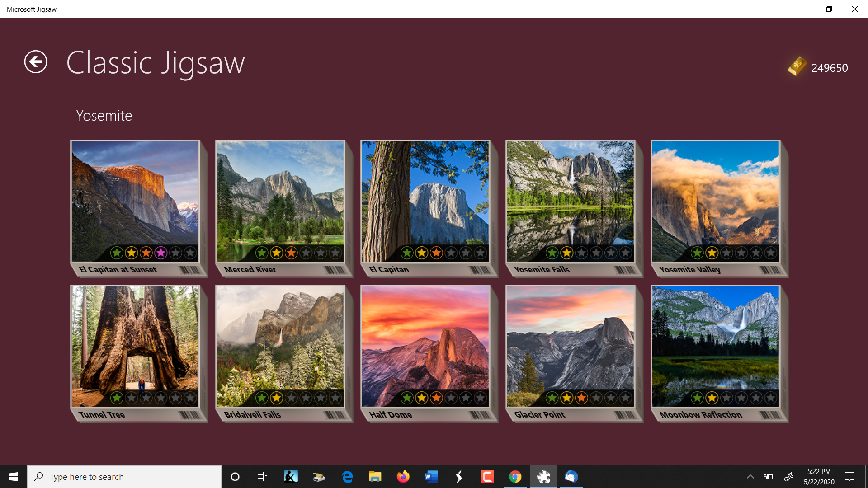
Task: Open Microsoft Word from the taskbar
Action: coord(431,477)
